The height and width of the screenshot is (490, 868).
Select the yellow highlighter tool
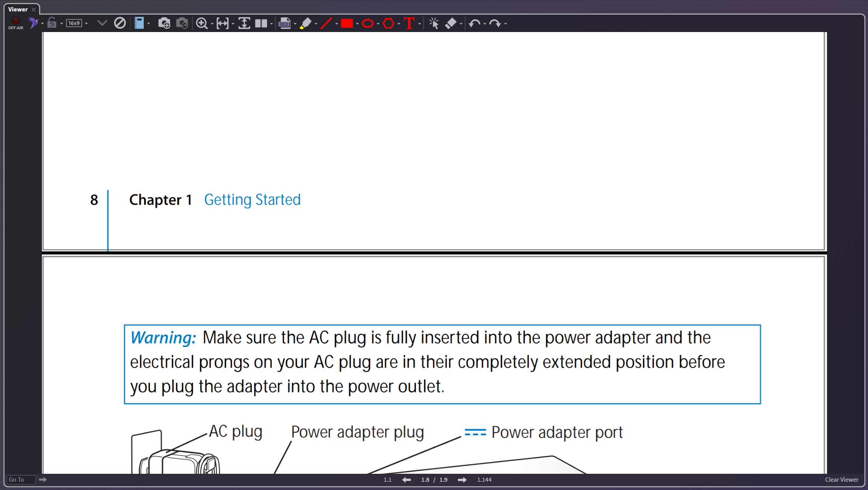pyautogui.click(x=305, y=23)
